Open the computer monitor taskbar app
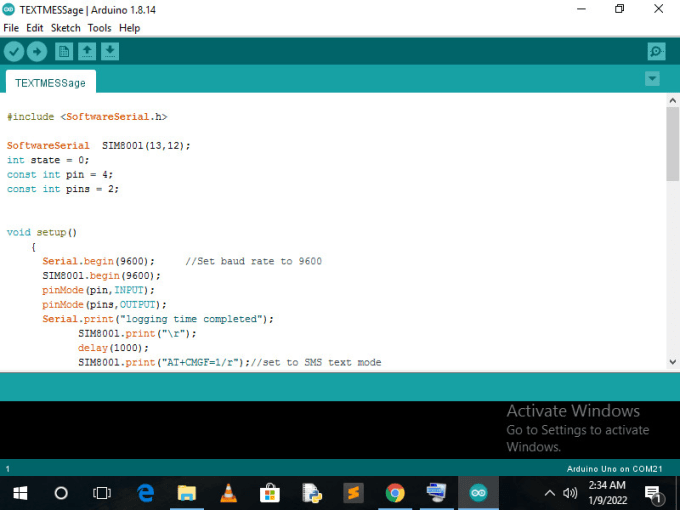 click(436, 493)
